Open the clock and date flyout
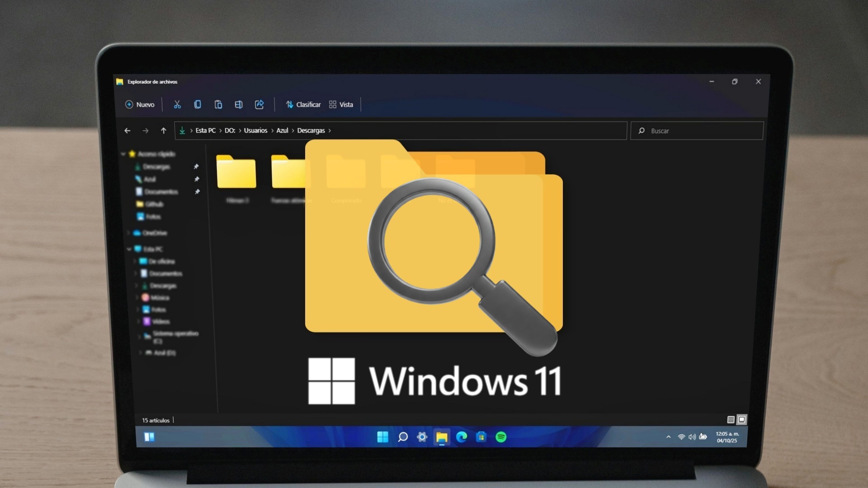 tap(727, 437)
